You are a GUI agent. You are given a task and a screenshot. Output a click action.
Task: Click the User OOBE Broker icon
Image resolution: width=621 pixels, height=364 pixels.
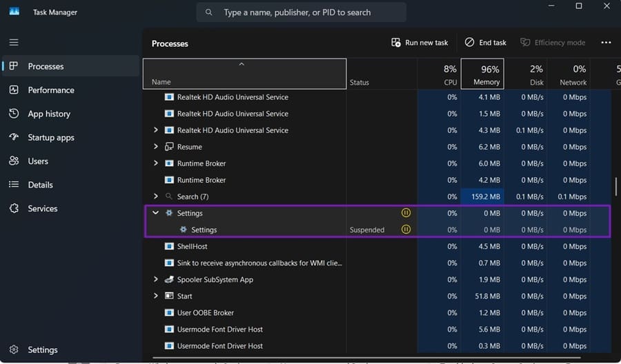click(169, 312)
